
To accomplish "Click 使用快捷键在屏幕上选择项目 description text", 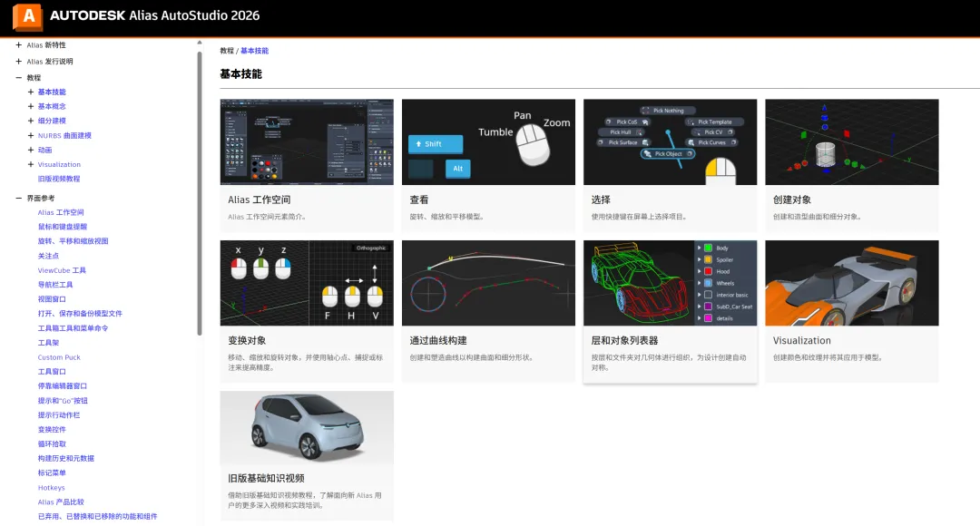I will click(x=639, y=217).
